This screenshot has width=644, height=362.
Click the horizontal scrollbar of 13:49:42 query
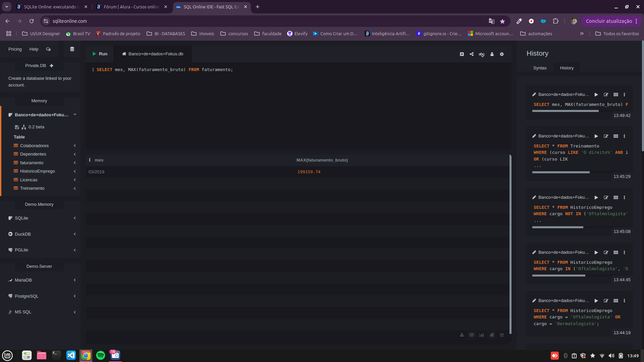565,111
